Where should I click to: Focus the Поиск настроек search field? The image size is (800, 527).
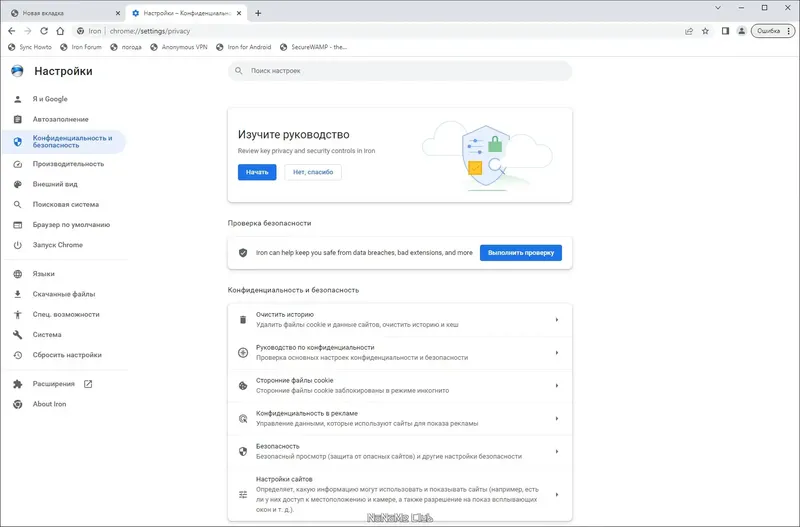pos(400,71)
